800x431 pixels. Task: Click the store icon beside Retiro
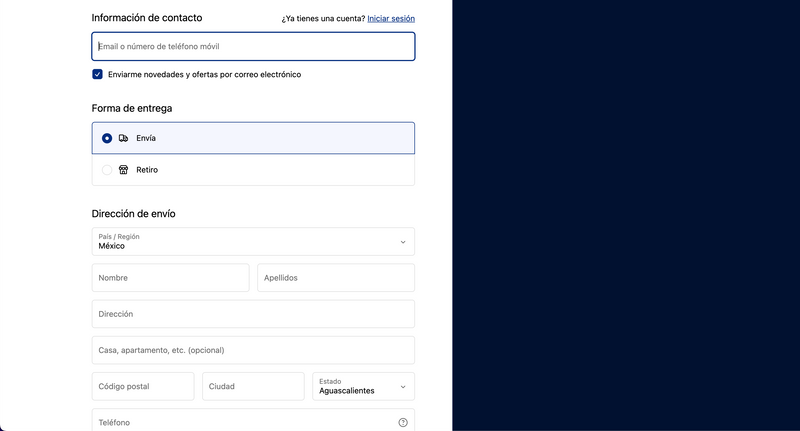click(x=123, y=170)
